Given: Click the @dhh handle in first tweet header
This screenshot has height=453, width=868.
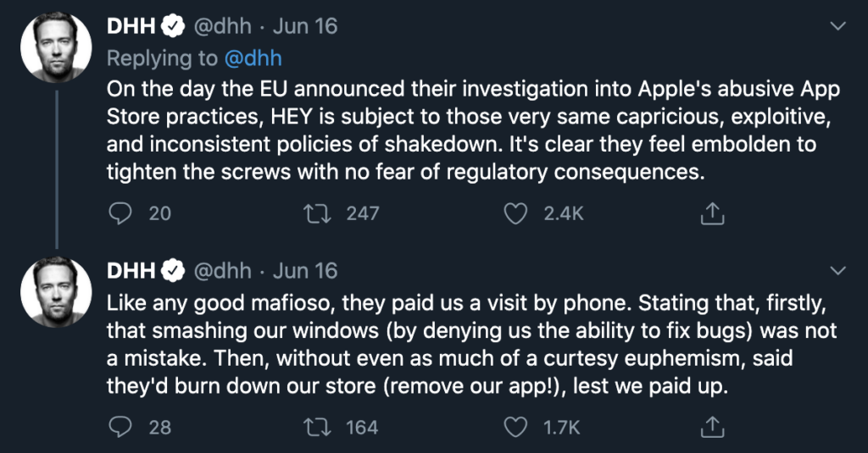Looking at the screenshot, I should pos(223,26).
